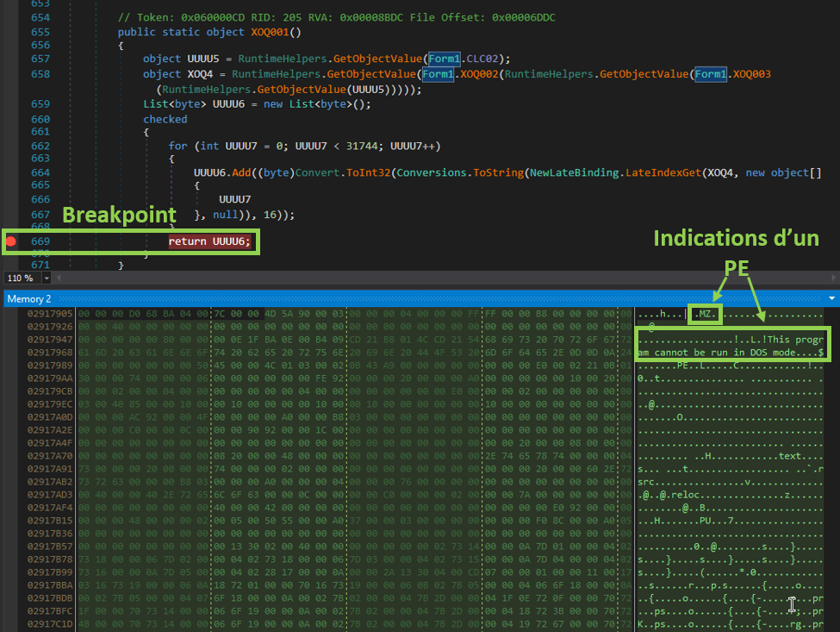Select memory address row 02917A70
The image size is (840, 632).
click(49, 455)
